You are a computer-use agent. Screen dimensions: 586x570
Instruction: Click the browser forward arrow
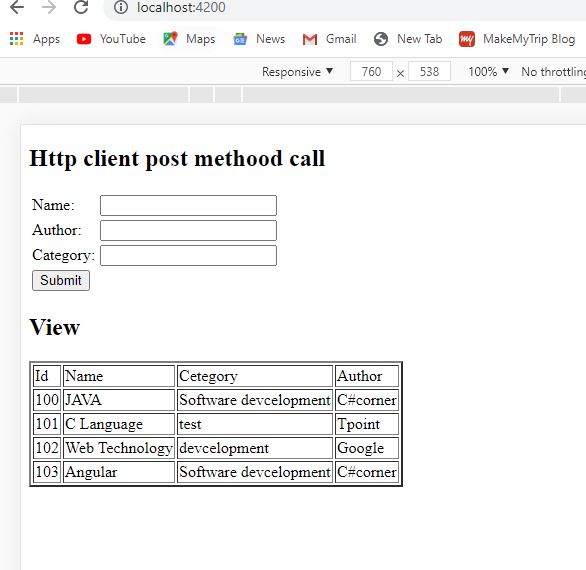(x=49, y=7)
